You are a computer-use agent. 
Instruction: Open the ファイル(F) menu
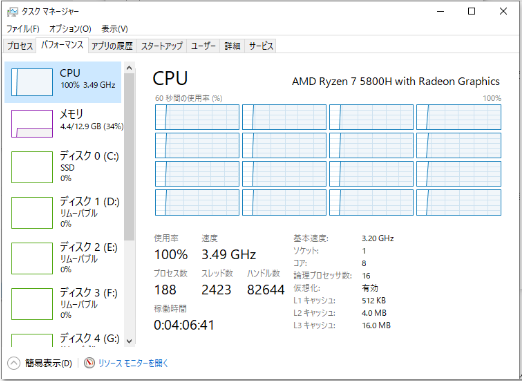[23, 29]
